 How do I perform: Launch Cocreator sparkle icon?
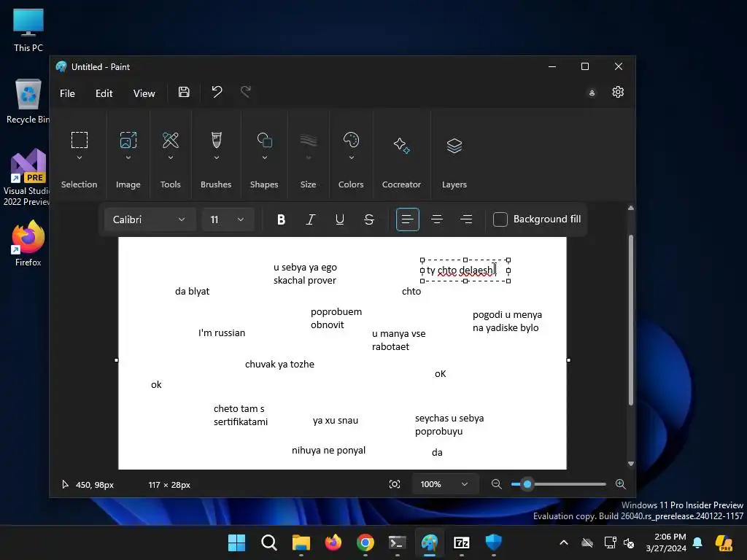402,146
